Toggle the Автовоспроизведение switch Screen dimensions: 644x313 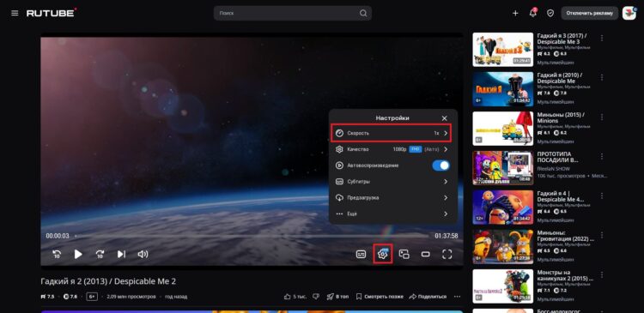[440, 166]
